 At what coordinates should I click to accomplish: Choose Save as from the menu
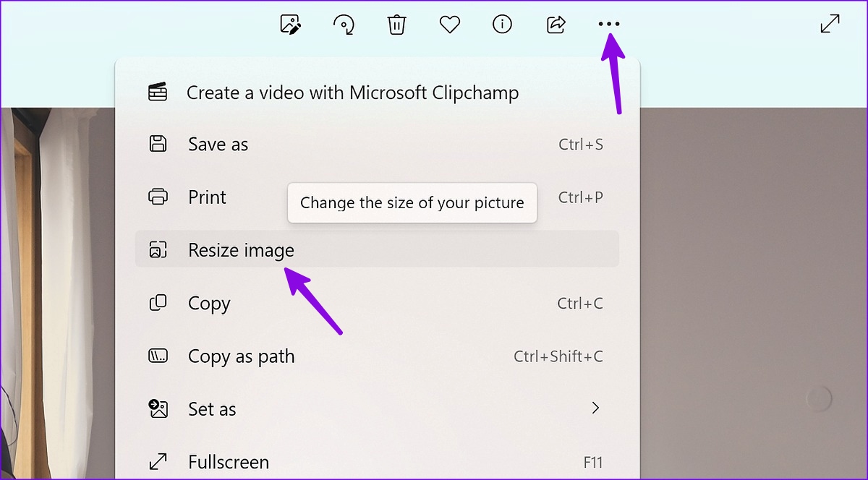coord(218,144)
